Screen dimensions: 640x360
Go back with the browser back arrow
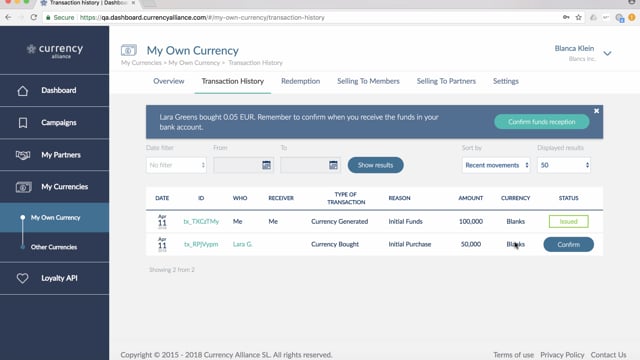tap(9, 17)
